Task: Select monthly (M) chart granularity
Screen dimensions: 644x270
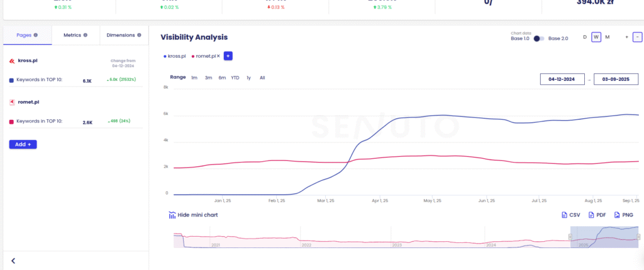Action: [x=607, y=37]
